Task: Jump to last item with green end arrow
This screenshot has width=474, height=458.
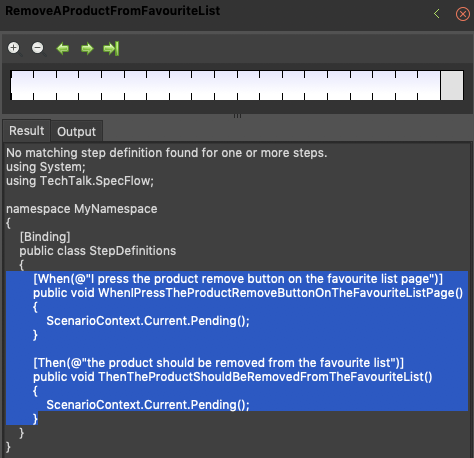Action: click(x=111, y=49)
